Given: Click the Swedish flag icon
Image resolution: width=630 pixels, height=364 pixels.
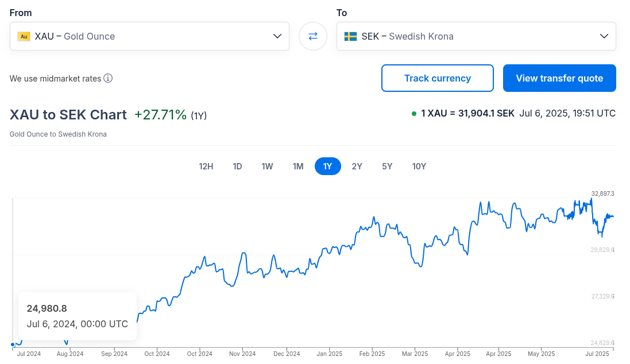Looking at the screenshot, I should [350, 36].
